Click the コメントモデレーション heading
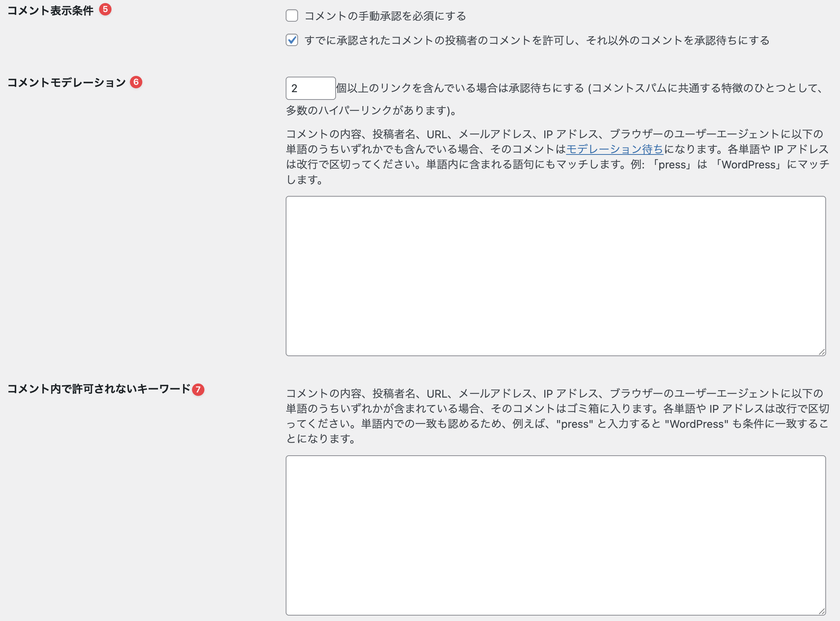This screenshot has width=840, height=621. coord(67,82)
